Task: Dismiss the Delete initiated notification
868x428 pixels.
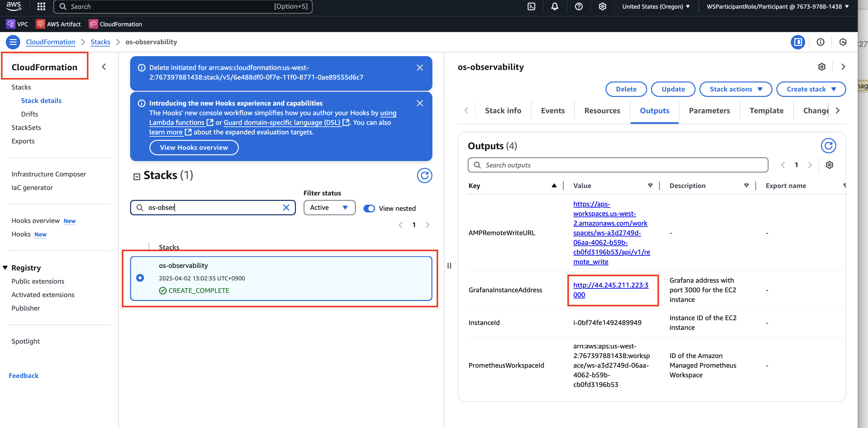Action: click(x=420, y=67)
